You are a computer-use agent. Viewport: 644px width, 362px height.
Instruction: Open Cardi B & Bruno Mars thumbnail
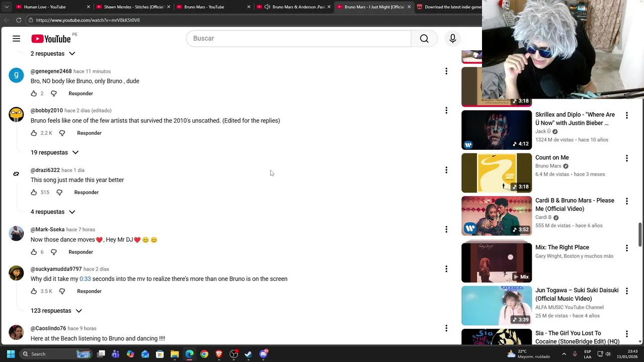(x=497, y=216)
